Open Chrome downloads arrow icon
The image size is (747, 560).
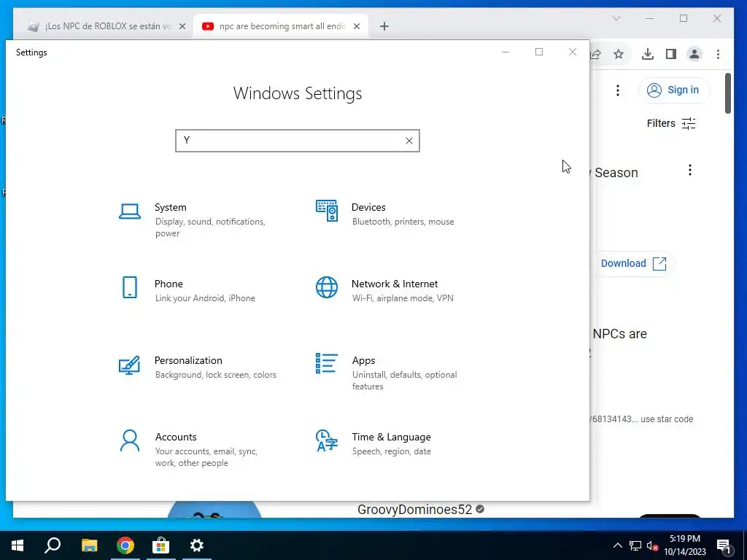pyautogui.click(x=648, y=54)
